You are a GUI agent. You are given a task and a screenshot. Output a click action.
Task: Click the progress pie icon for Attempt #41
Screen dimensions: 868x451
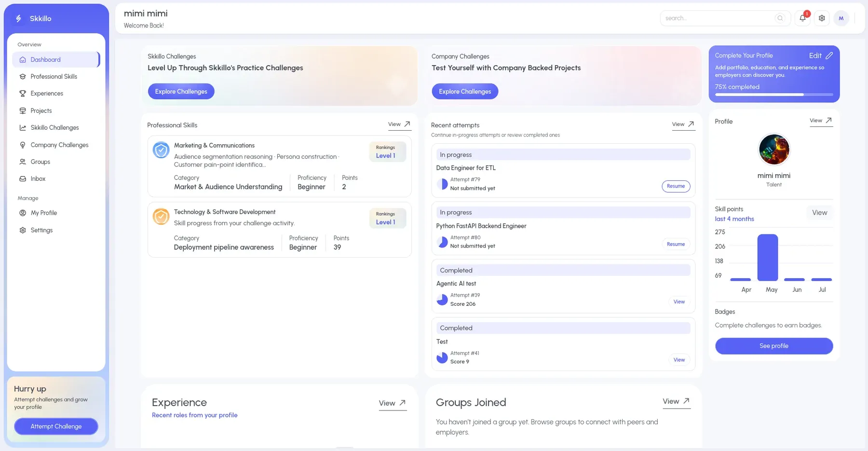[442, 357]
